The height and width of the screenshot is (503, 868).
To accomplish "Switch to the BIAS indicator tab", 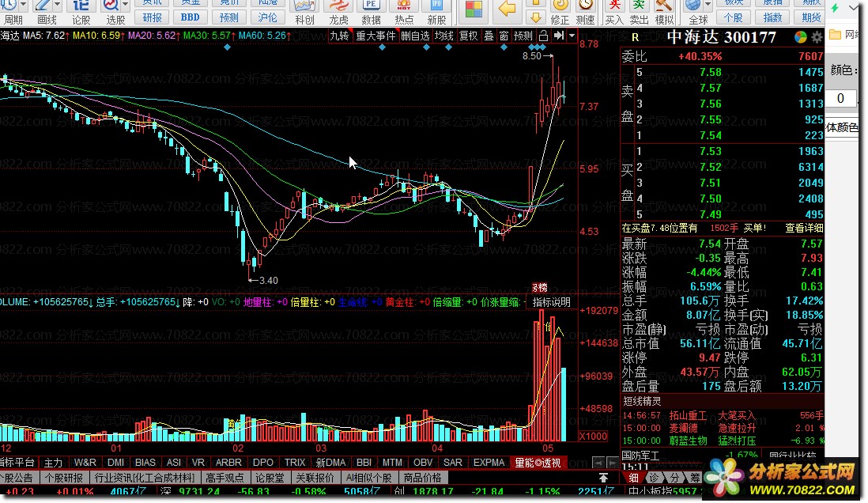I will 145,463.
